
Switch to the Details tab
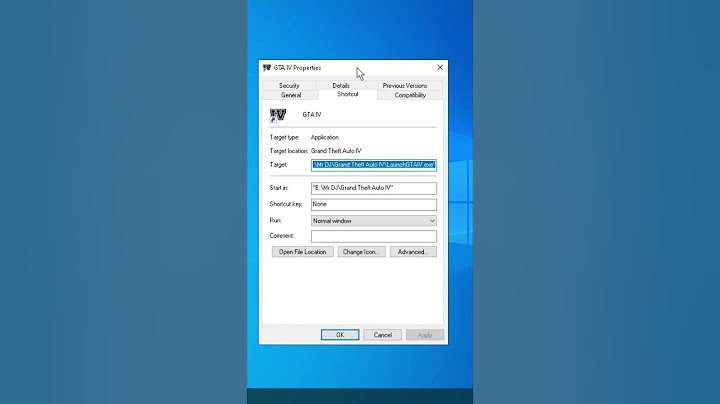pos(341,85)
